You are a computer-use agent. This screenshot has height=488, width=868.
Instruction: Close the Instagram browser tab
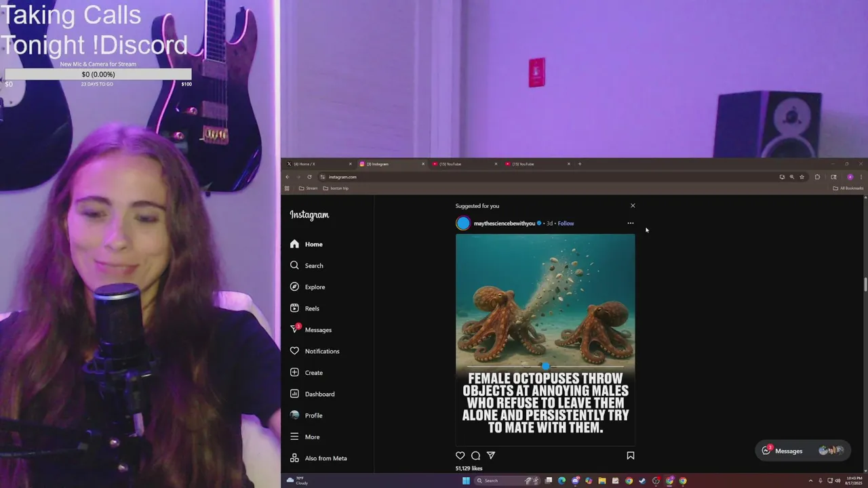(423, 164)
